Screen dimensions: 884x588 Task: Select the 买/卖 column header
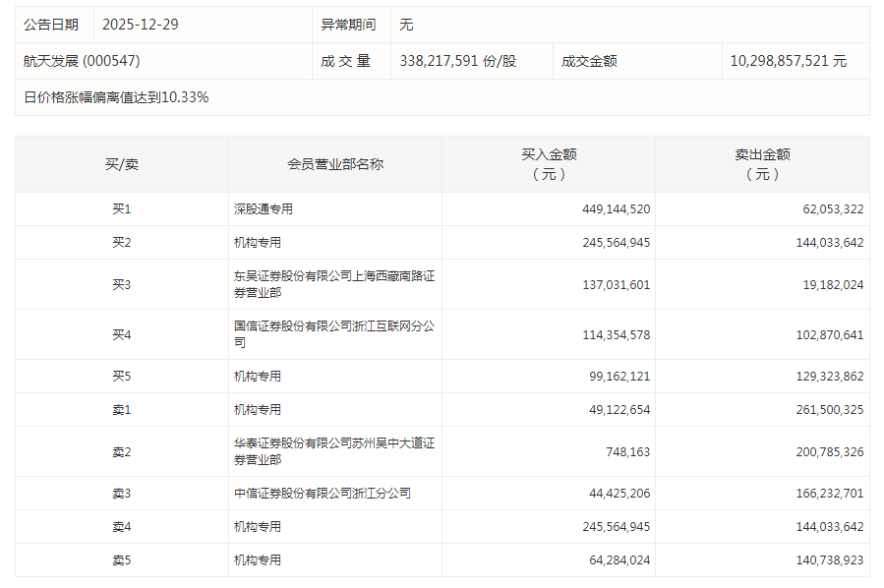(x=122, y=164)
